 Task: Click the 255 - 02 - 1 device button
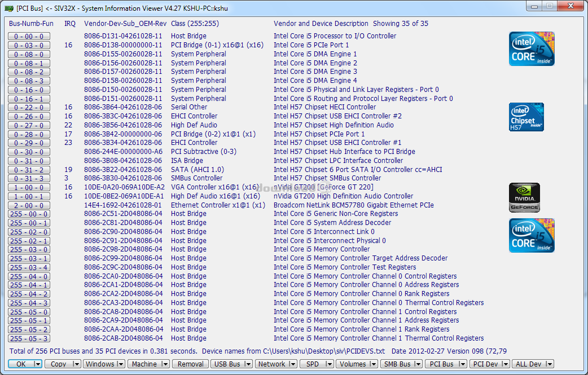click(29, 241)
